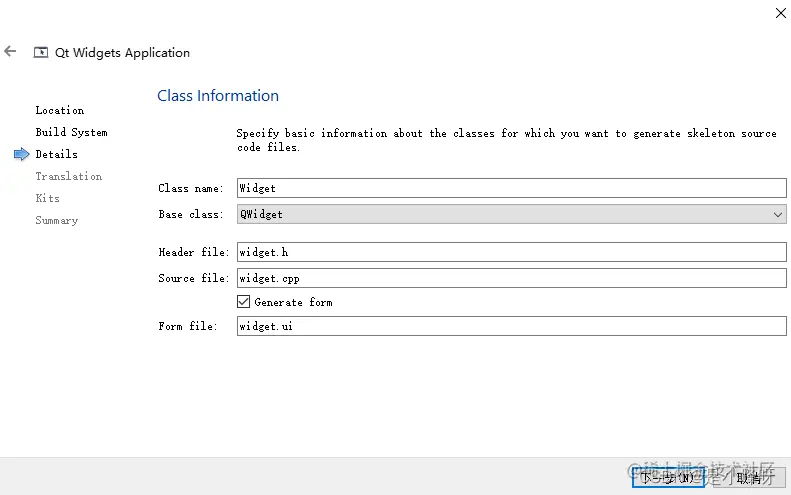Open the Base class dropdown
Screen dimensions: 791x495
(512, 214)
